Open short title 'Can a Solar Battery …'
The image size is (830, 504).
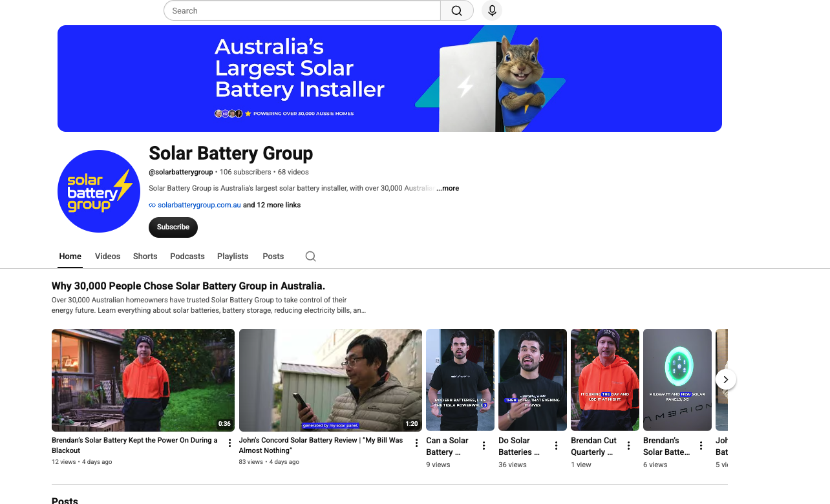pyautogui.click(x=447, y=446)
